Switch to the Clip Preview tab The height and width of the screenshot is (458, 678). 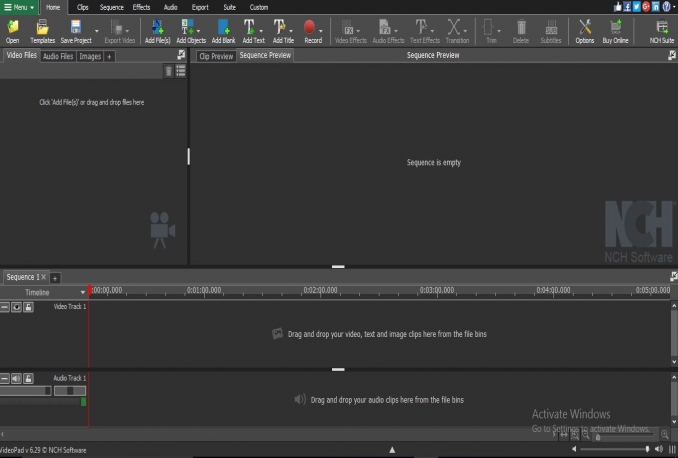(x=216, y=57)
